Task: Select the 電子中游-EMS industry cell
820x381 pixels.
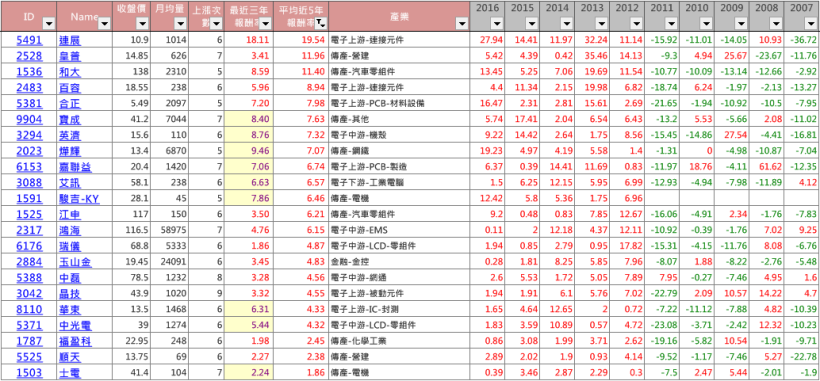Action: click(x=399, y=230)
